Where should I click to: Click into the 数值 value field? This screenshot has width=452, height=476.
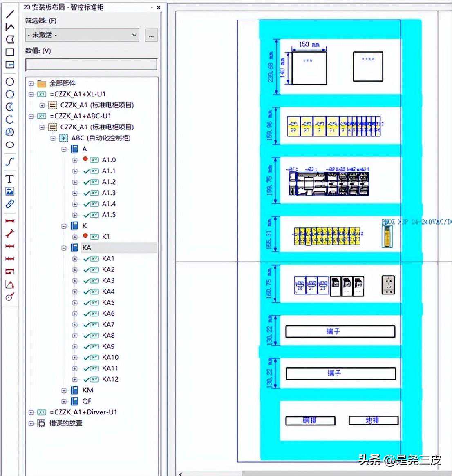click(x=91, y=64)
